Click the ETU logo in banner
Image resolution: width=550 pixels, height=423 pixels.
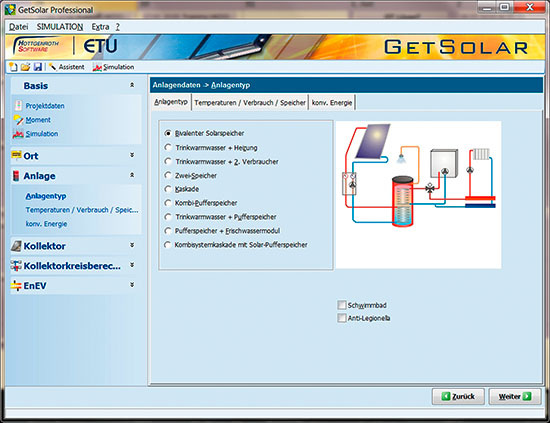pos(100,46)
